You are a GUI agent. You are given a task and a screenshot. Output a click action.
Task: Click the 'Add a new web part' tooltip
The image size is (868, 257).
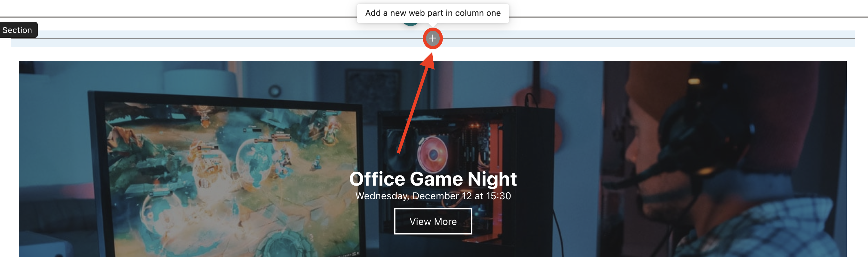click(x=433, y=13)
